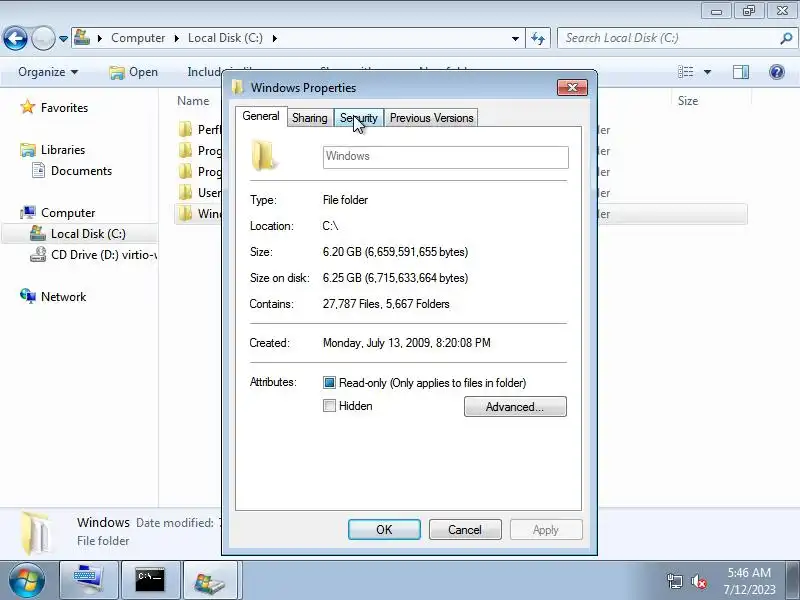
Task: Open the clock showing 5:46 AM
Action: coord(748,581)
